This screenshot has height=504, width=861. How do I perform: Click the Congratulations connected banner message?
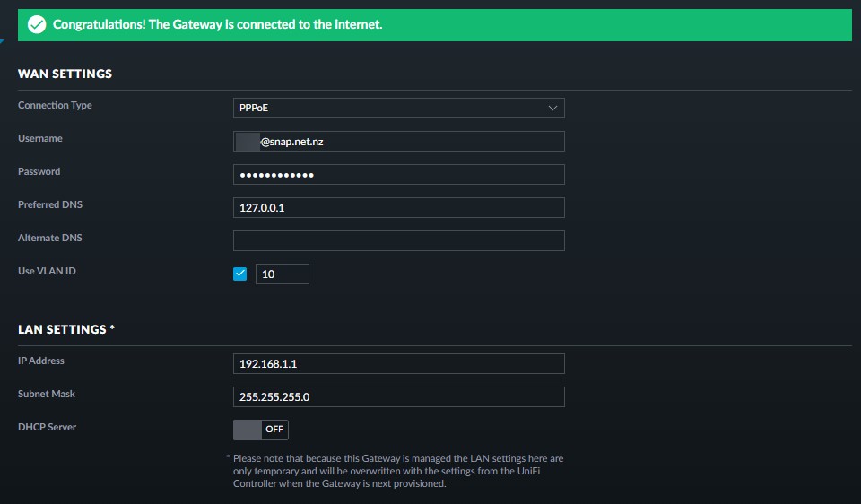(x=218, y=25)
